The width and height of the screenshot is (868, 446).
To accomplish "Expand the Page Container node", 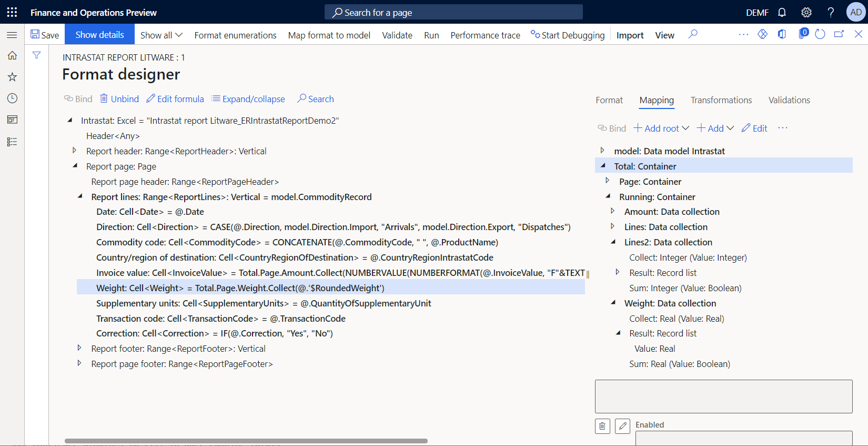I will tap(608, 181).
